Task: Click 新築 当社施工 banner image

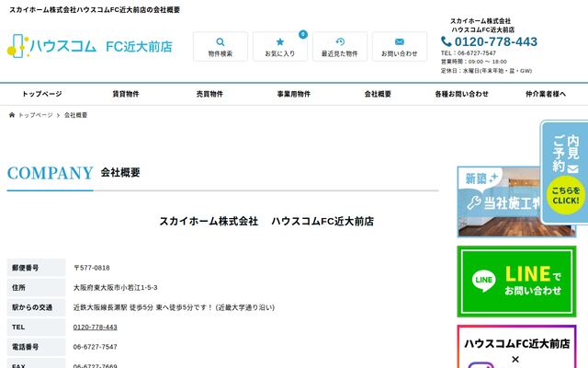Action: [x=499, y=202]
